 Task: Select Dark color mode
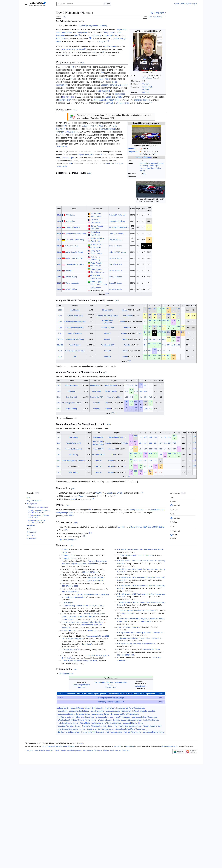(x=171, y=538)
